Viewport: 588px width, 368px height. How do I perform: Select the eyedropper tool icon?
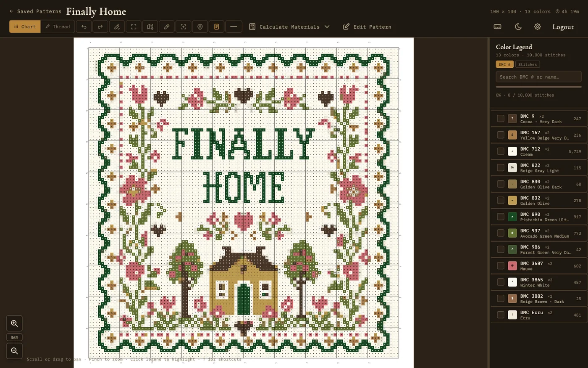pos(167,26)
